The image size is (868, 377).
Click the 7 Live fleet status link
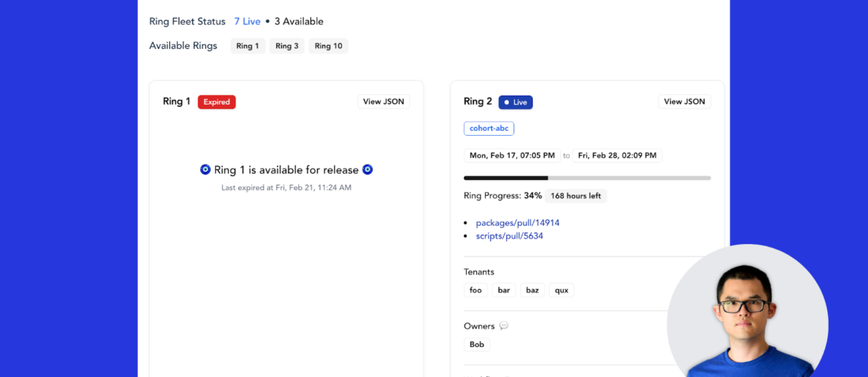[247, 22]
